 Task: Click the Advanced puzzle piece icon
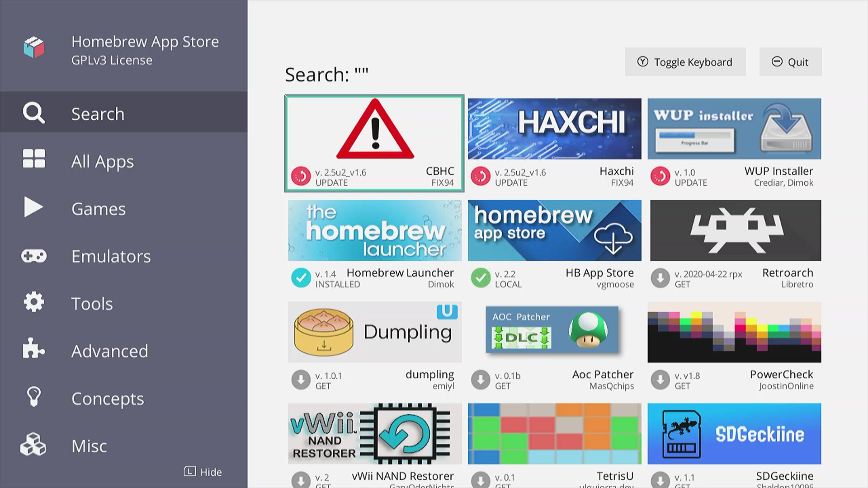pos(34,348)
